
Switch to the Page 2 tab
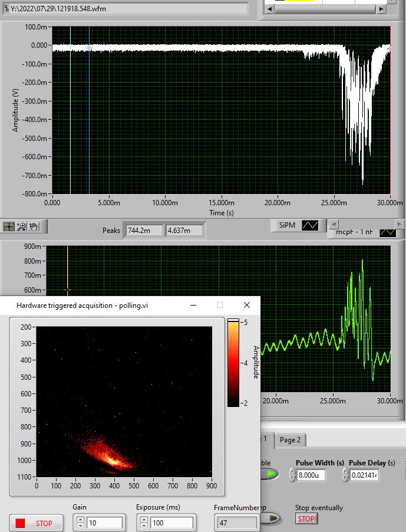(x=290, y=440)
